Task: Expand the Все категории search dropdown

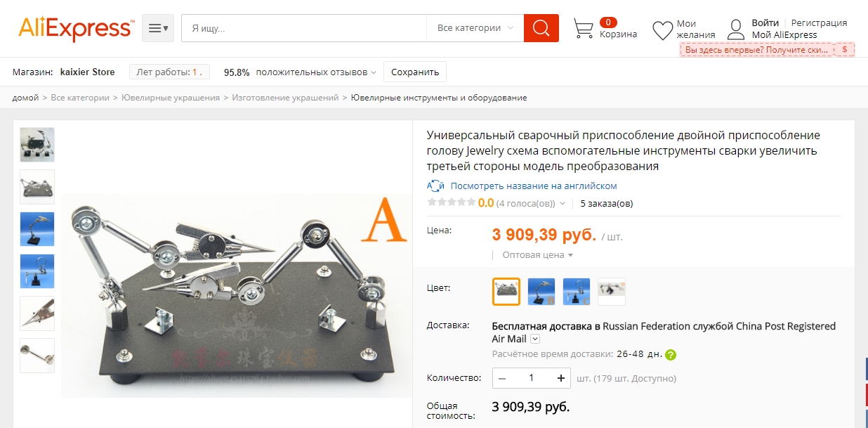Action: click(x=475, y=28)
